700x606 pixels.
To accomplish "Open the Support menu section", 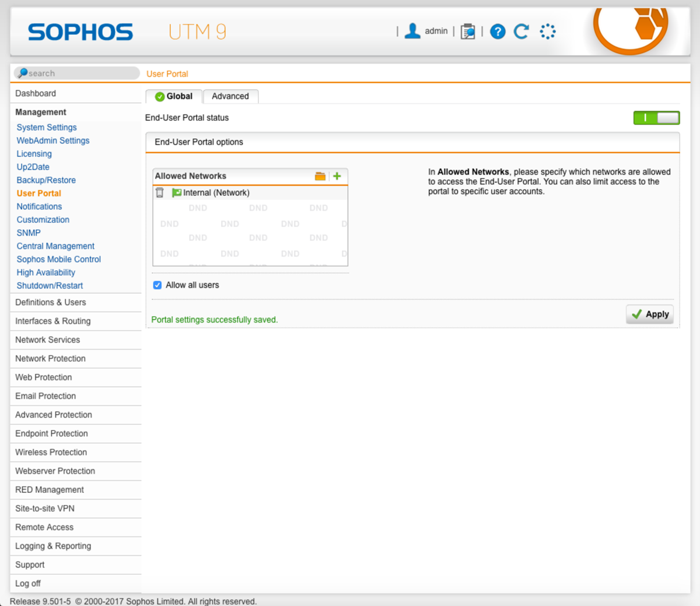I will pyautogui.click(x=76, y=565).
